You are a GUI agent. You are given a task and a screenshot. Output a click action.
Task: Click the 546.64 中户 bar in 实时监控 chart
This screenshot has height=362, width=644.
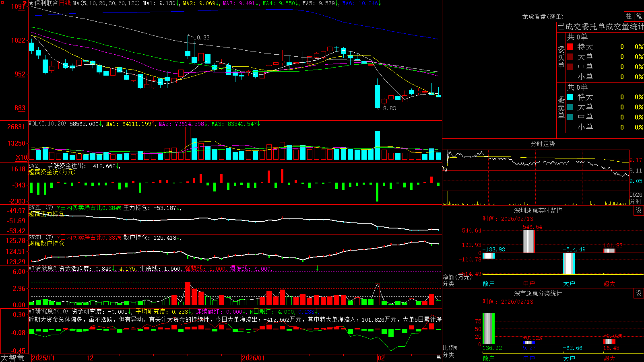pyautogui.click(x=529, y=241)
